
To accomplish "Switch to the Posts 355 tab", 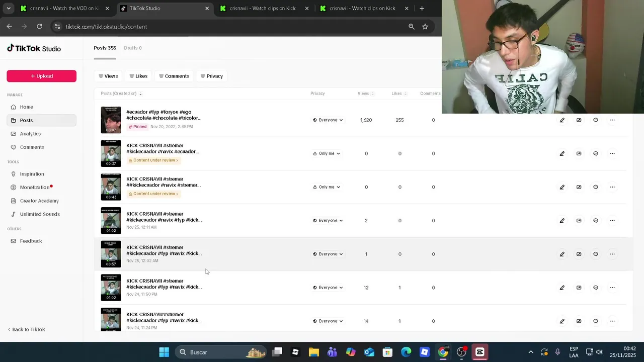I will [105, 48].
